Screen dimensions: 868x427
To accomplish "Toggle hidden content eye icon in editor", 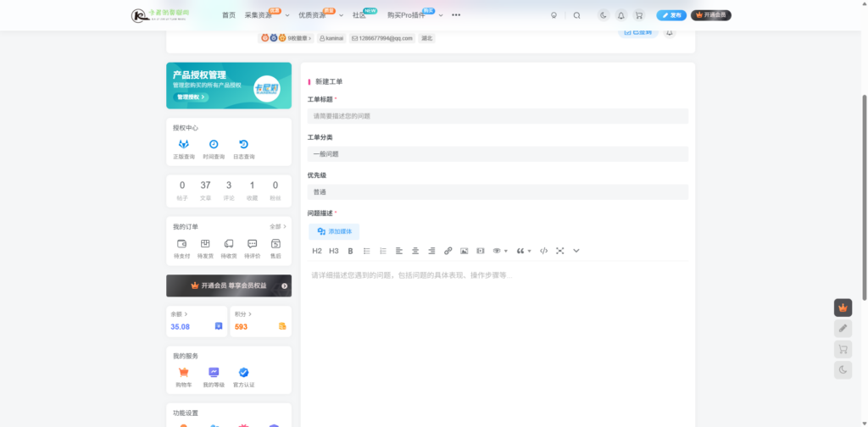I will [498, 251].
